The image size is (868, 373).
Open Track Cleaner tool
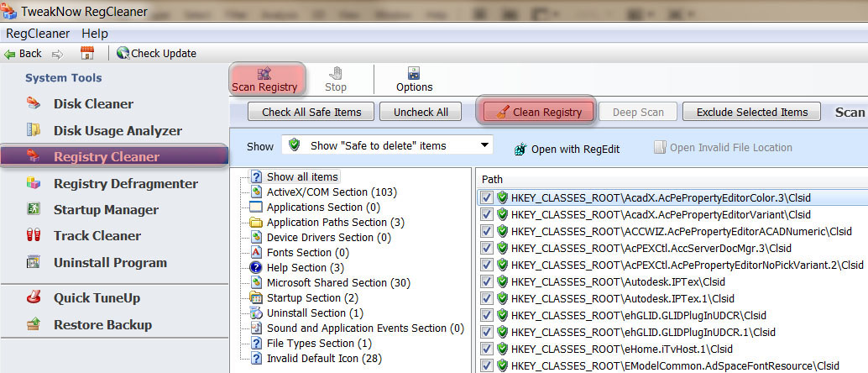click(97, 236)
